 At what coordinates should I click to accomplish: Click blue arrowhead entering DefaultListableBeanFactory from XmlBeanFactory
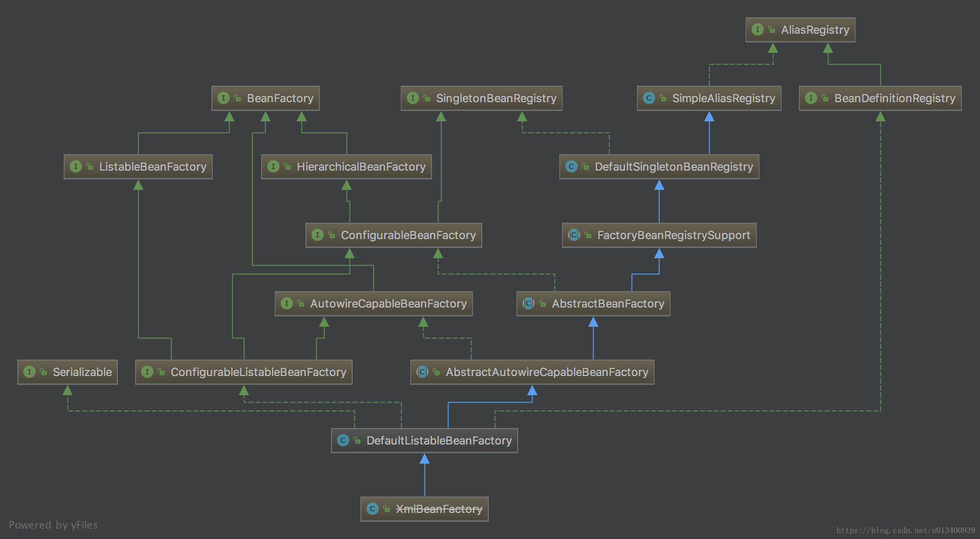[x=425, y=459]
